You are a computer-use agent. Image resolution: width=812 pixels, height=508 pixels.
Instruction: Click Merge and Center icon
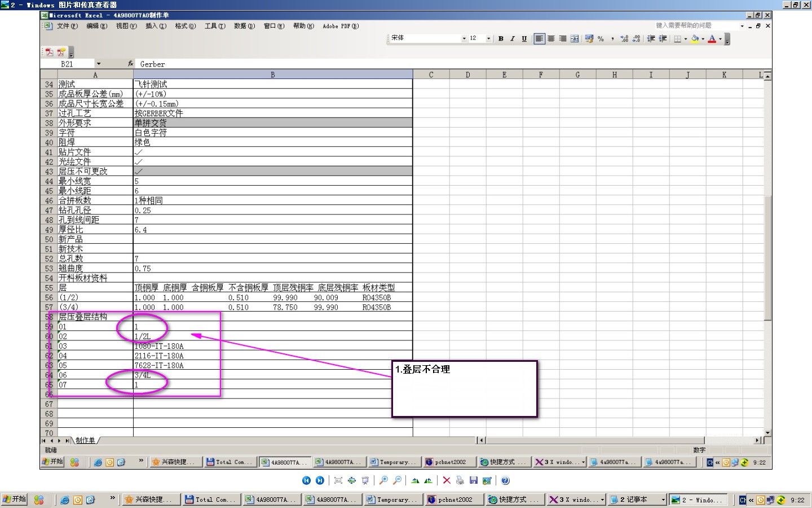[x=575, y=38]
